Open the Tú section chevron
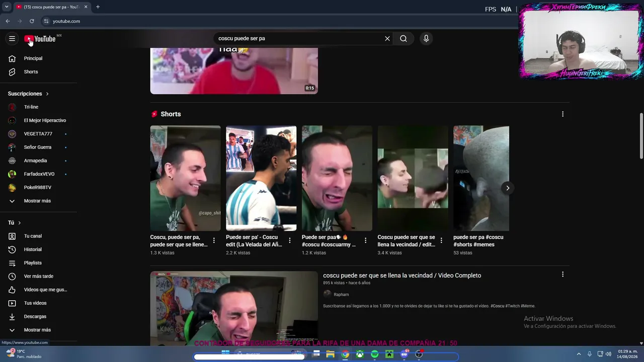 20,223
